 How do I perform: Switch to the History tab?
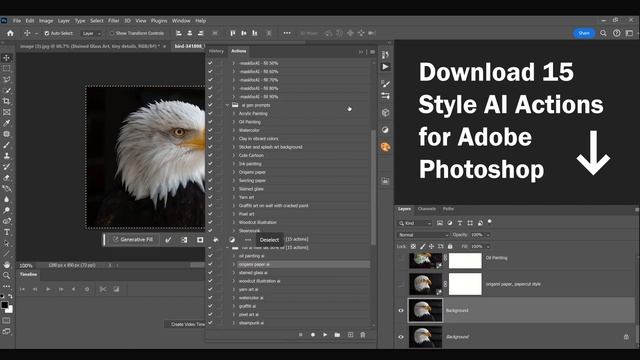[x=216, y=51]
